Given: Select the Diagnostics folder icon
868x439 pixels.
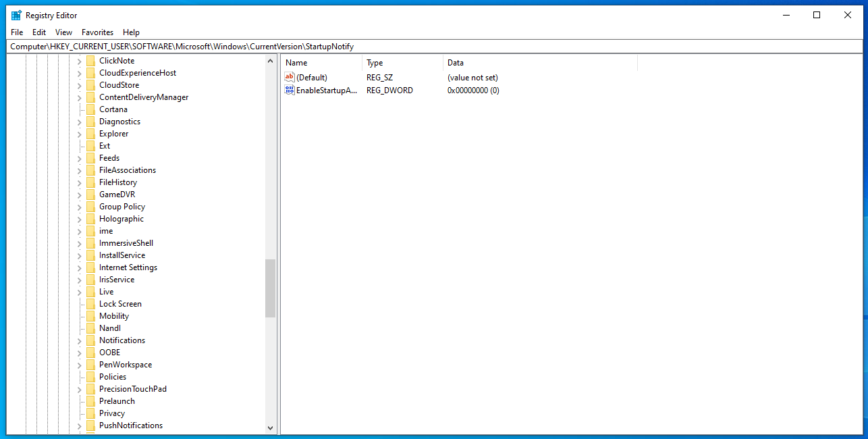Looking at the screenshot, I should 90,122.
